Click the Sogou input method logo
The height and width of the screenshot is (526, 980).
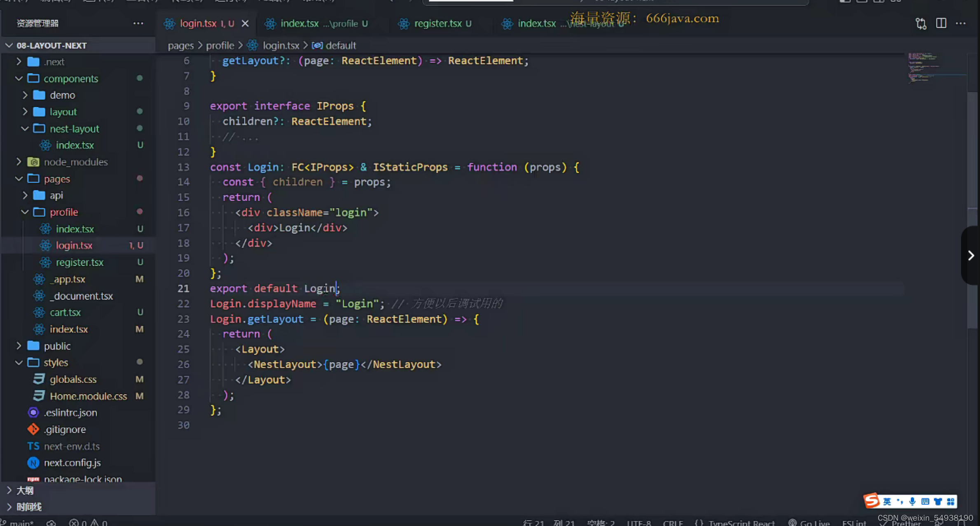point(872,500)
